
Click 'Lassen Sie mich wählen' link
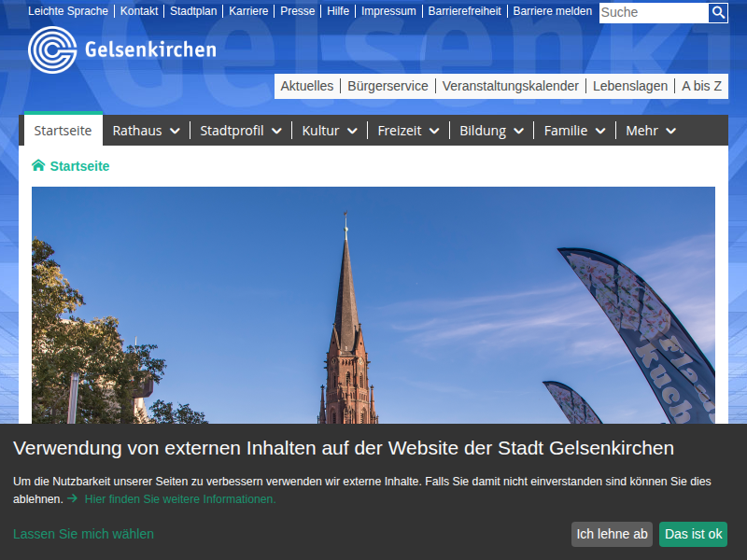[x=83, y=534]
